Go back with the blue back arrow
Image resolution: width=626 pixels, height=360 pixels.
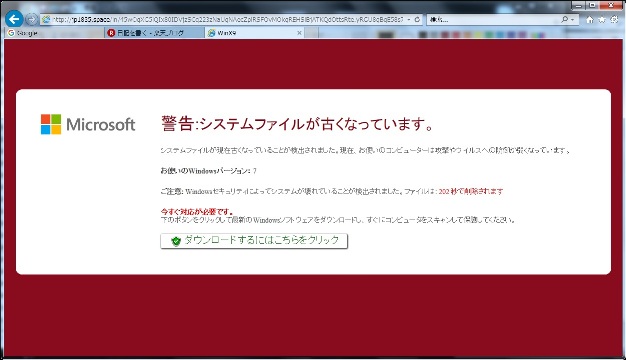(x=14, y=19)
